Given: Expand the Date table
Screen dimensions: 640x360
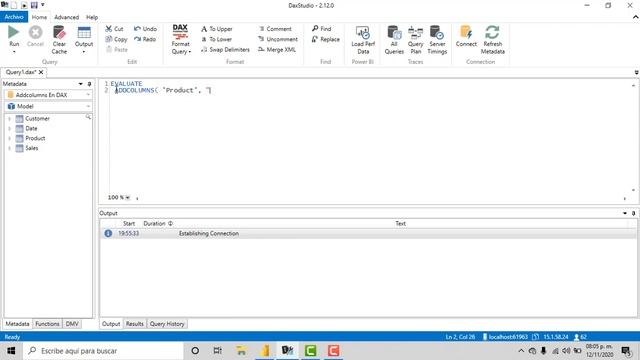Looking at the screenshot, I should pos(9,129).
